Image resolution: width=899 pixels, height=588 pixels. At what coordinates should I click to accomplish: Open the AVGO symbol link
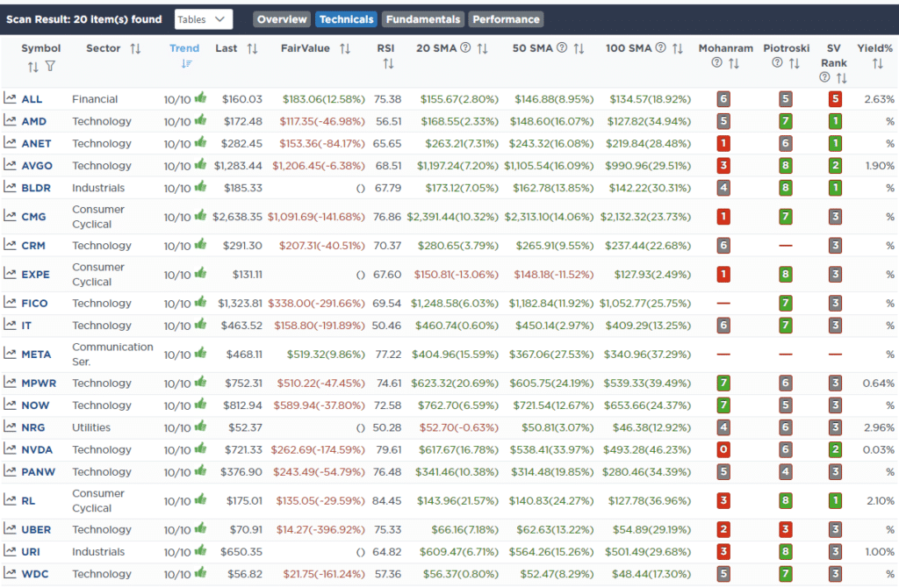tap(37, 166)
